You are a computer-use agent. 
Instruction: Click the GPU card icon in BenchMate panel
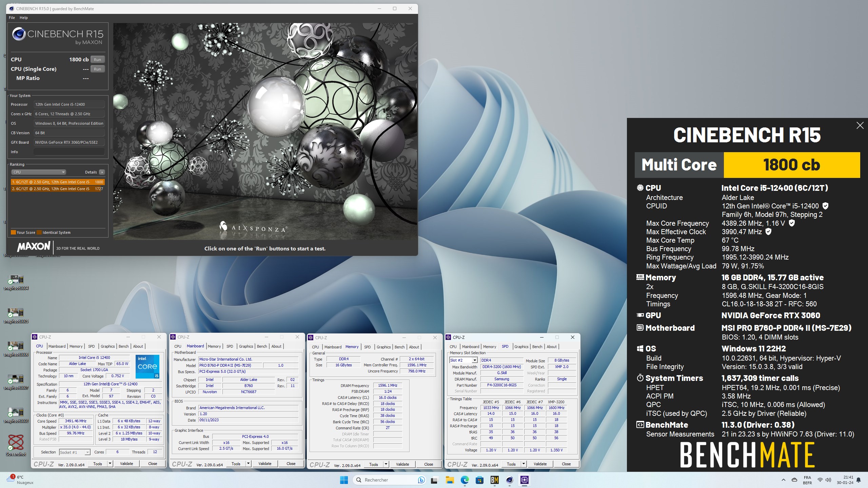[640, 315]
